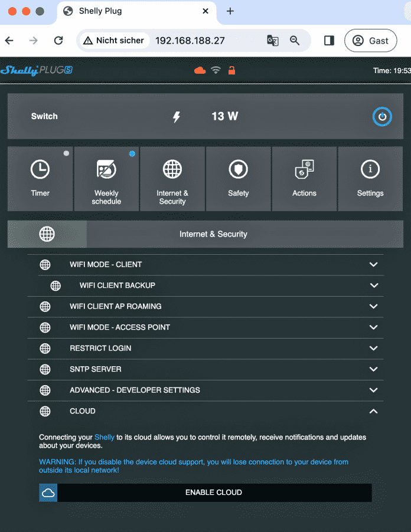Click the cloud toggle icon beside ENABLE CLOUD
Image resolution: width=411 pixels, height=532 pixels.
click(x=48, y=492)
